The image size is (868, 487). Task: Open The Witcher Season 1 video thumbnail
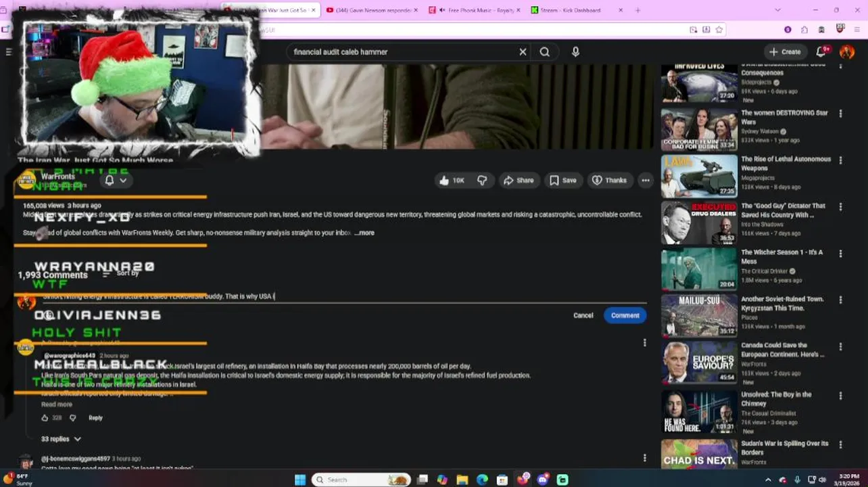(x=699, y=269)
